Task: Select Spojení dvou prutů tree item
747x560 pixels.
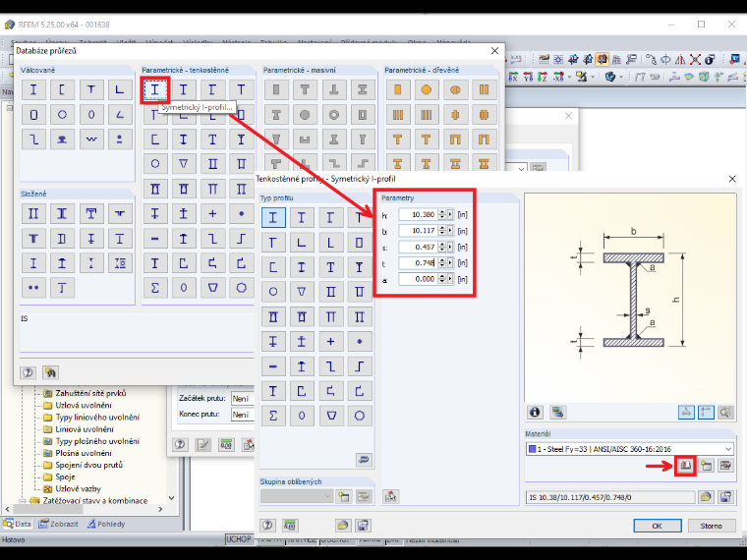Action: [88, 465]
